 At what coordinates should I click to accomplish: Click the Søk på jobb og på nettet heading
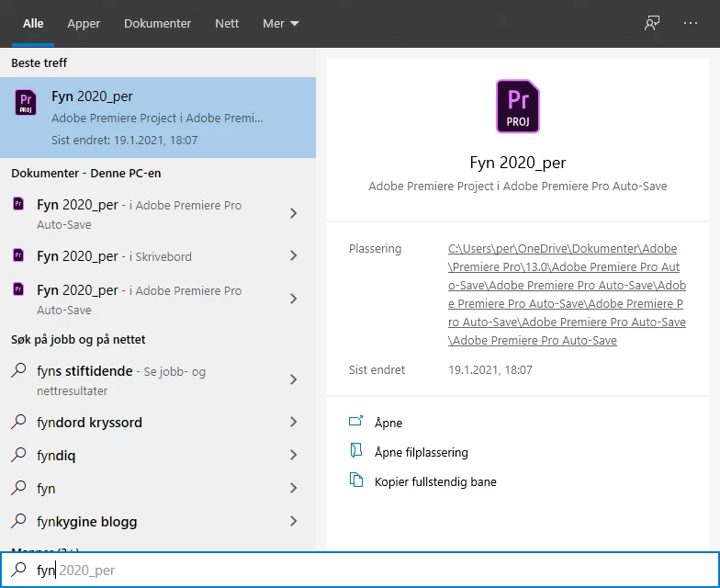coord(78,340)
